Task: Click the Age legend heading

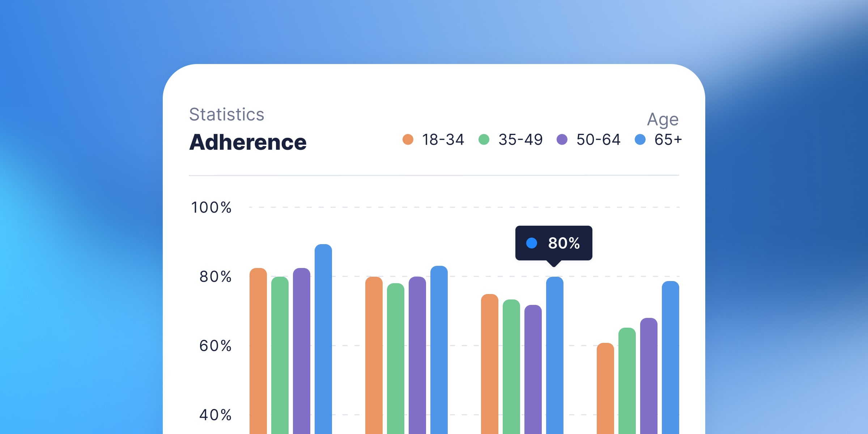Action: (663, 119)
